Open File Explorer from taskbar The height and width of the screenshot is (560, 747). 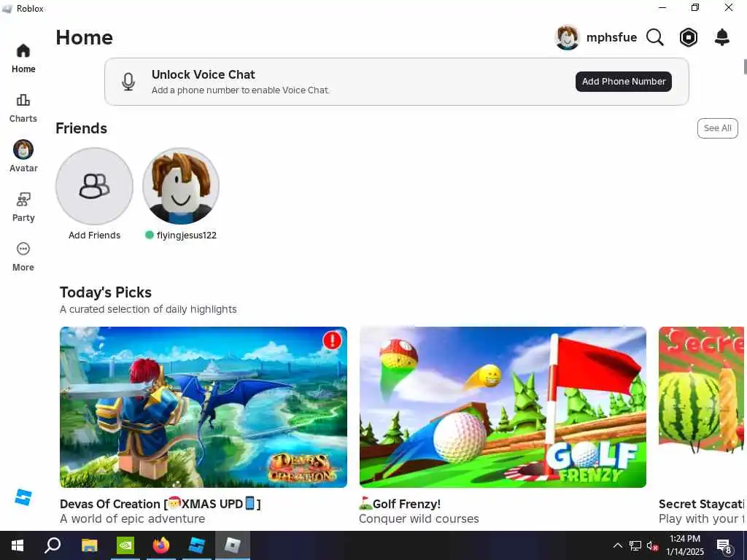[x=89, y=545]
